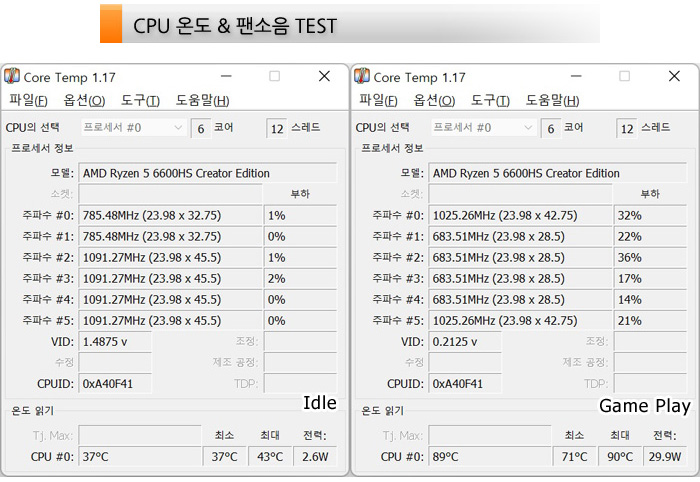Click 14% load of core #4 in Game Play window
The width and height of the screenshot is (700, 482).
650,299
